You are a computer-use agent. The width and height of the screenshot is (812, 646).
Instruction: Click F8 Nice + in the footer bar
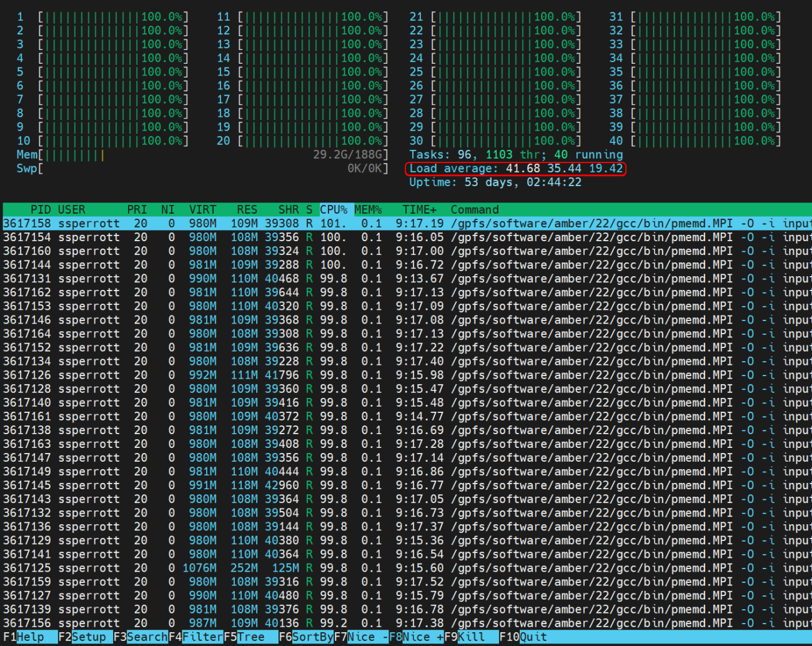[x=416, y=637]
